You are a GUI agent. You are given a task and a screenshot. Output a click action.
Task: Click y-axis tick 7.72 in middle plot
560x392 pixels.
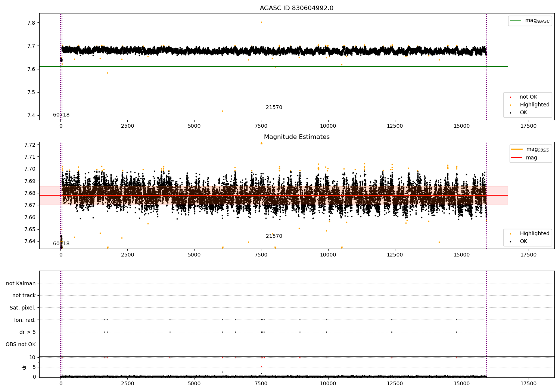pyautogui.click(x=30, y=145)
